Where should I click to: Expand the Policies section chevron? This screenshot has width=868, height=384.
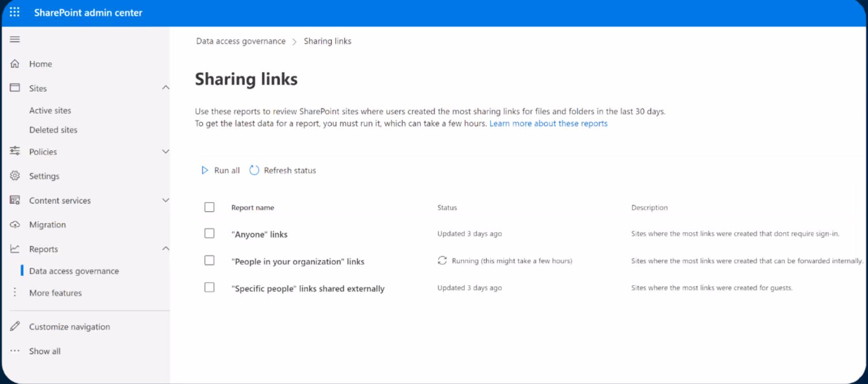(x=166, y=152)
